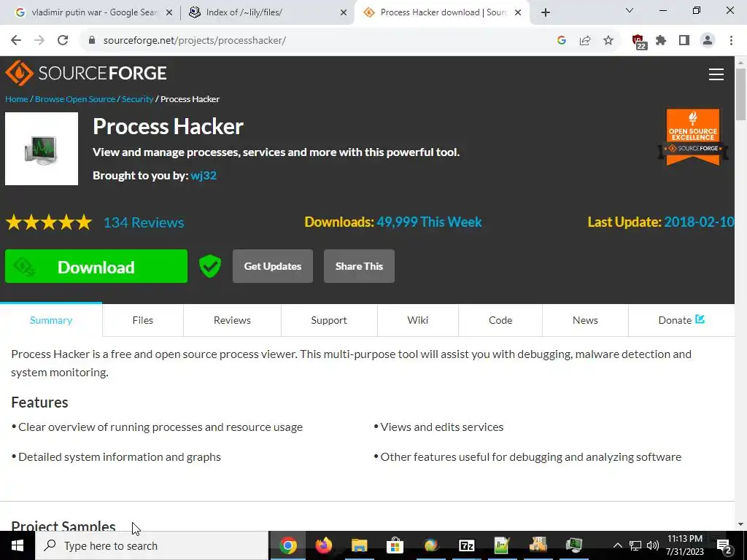Click the padlock site info icon
This screenshot has width=747, height=560.
92,41
